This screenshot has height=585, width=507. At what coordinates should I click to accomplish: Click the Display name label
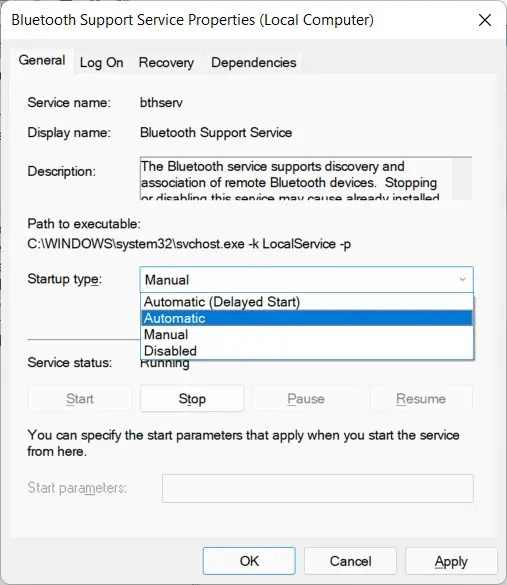click(69, 133)
